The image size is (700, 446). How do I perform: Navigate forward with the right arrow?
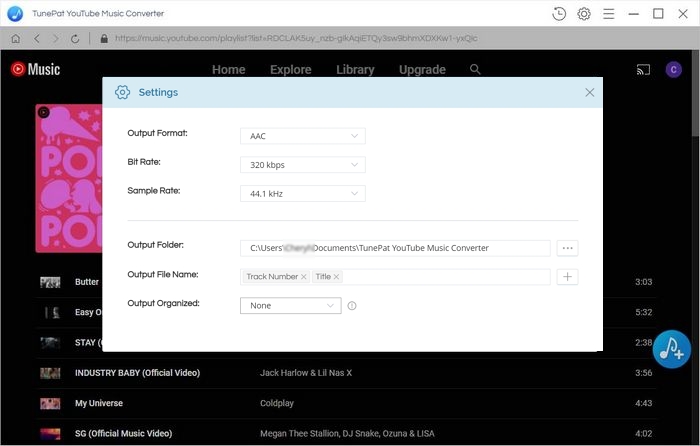[56, 38]
